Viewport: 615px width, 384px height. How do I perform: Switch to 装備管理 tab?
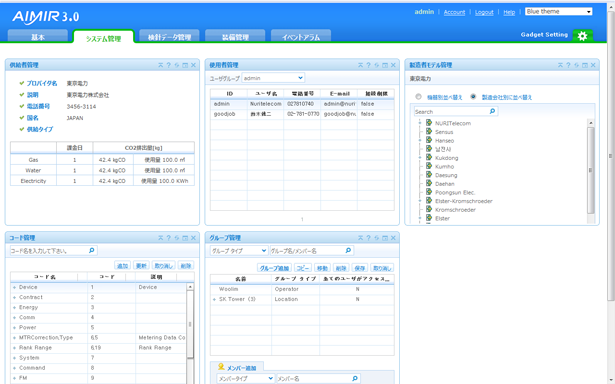(x=235, y=36)
